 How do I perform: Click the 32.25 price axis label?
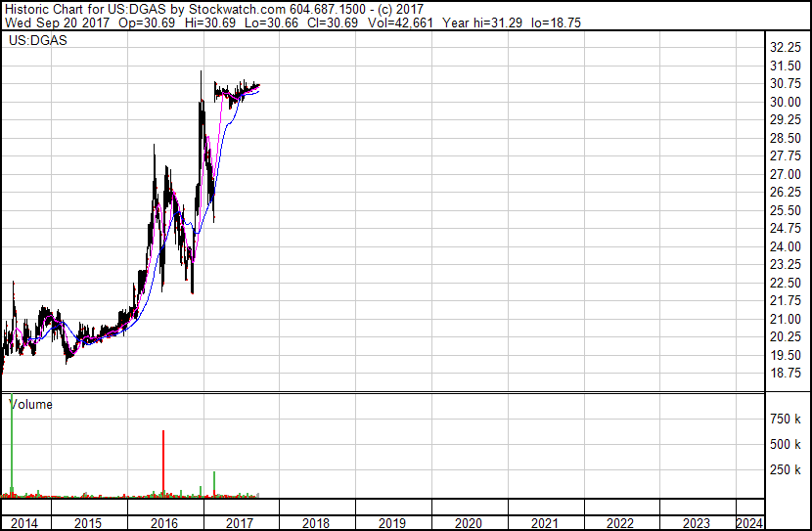(x=785, y=48)
